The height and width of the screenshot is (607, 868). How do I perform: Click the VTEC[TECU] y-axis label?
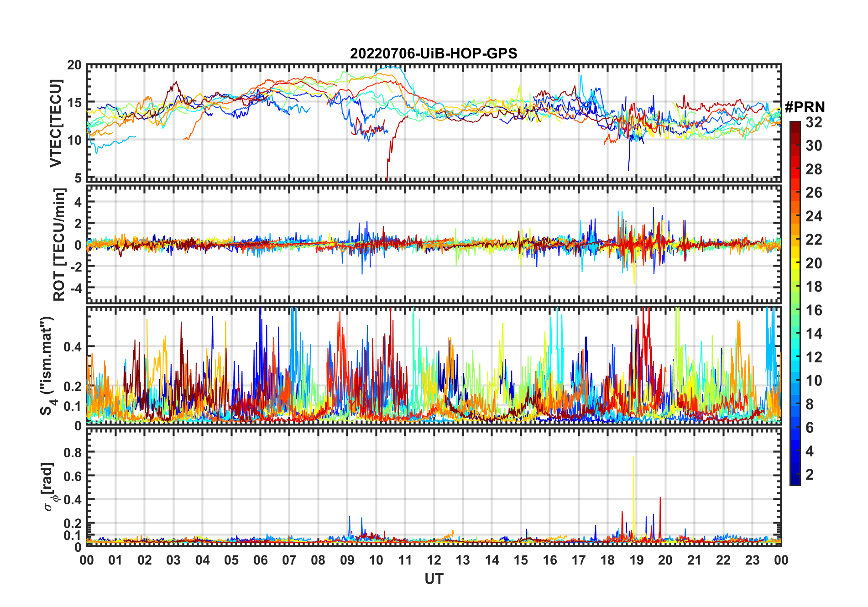[x=56, y=123]
